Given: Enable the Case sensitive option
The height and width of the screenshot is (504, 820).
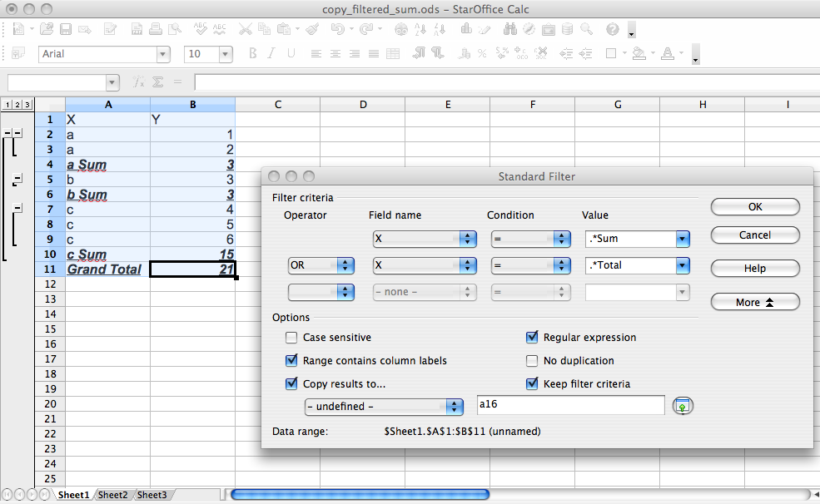Looking at the screenshot, I should tap(291, 337).
